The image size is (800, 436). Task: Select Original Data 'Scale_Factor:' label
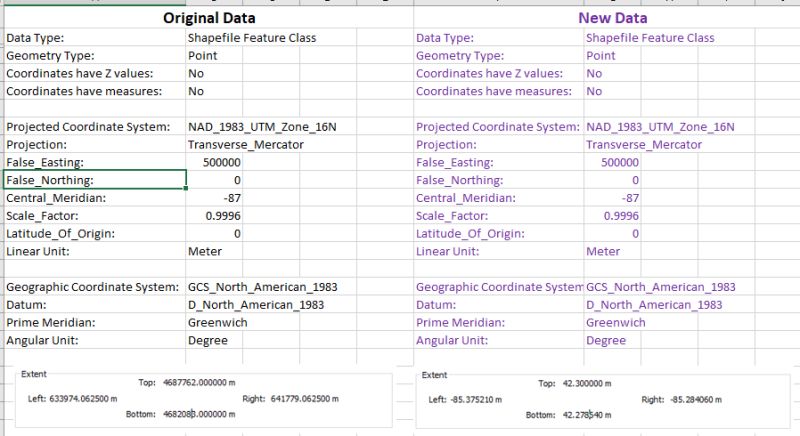click(95, 216)
